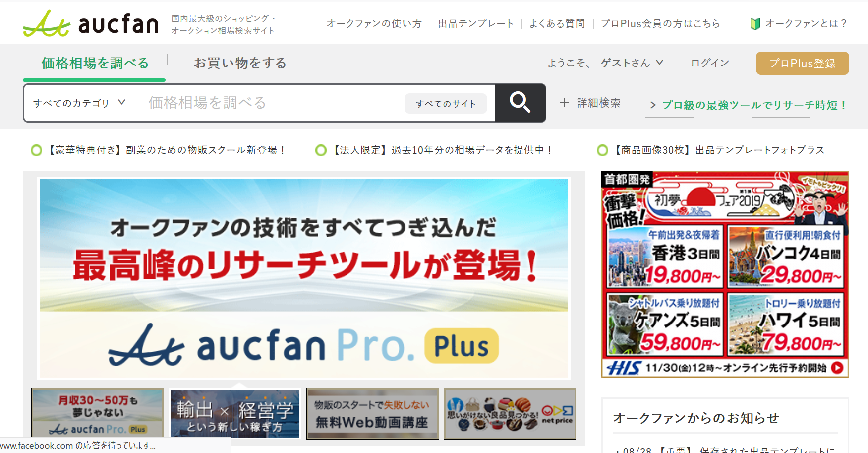Screen dimensions: 868x453
Task: Click the arrow before プロ級の最強ツール link
Action: (x=653, y=105)
